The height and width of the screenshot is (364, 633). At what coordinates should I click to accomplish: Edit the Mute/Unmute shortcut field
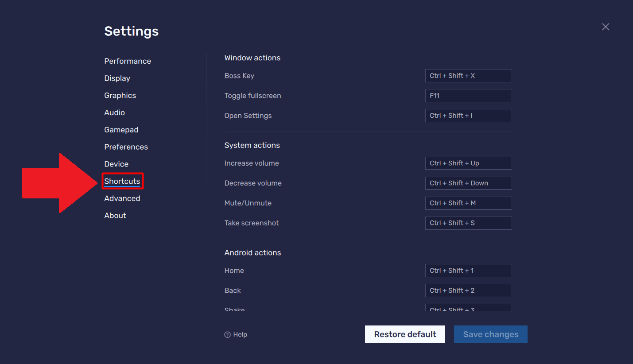(x=468, y=203)
